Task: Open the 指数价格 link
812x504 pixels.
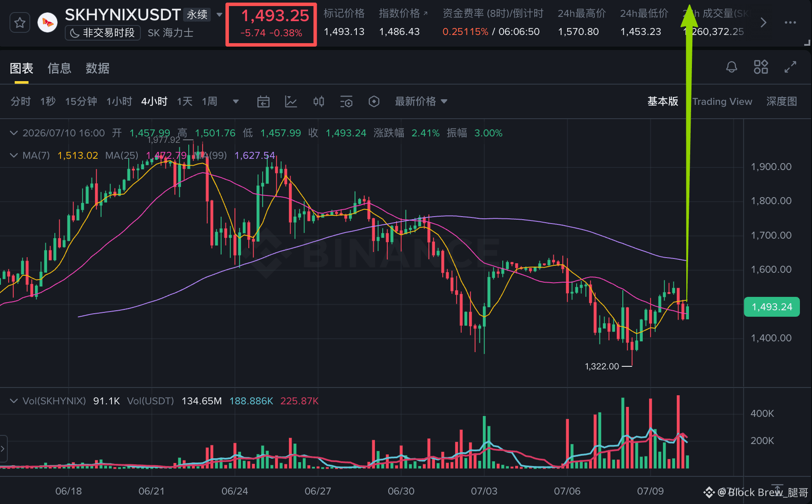Action: (x=403, y=13)
